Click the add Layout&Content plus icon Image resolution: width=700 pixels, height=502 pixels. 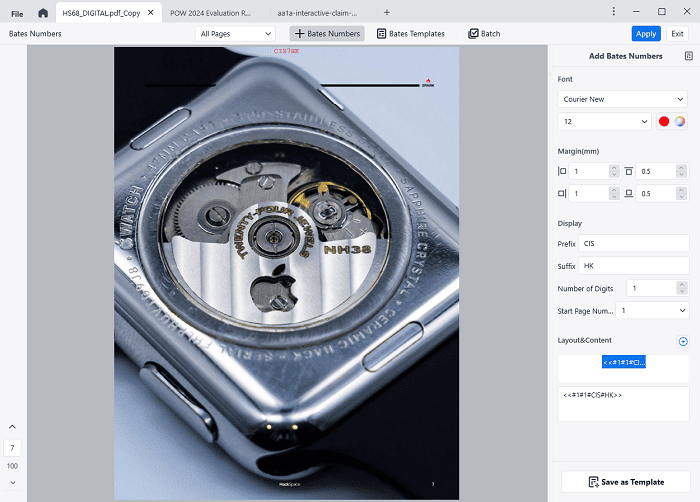pyautogui.click(x=683, y=341)
